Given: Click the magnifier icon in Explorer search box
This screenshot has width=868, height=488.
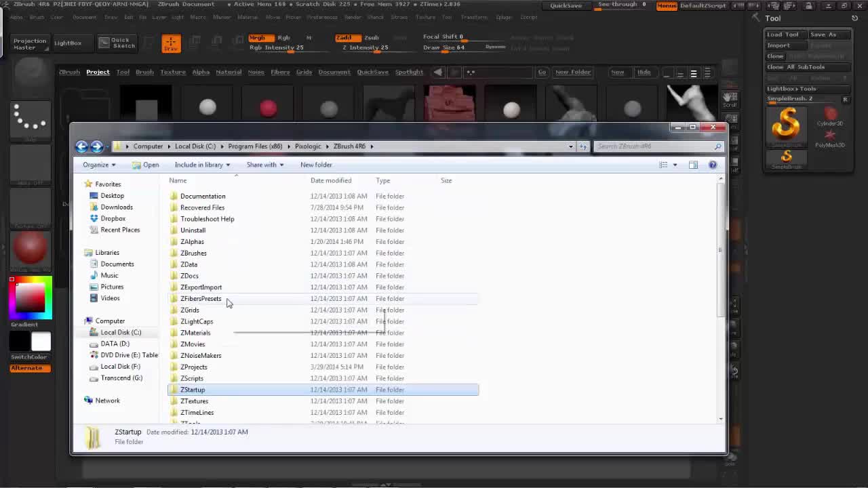Looking at the screenshot, I should tap(717, 146).
